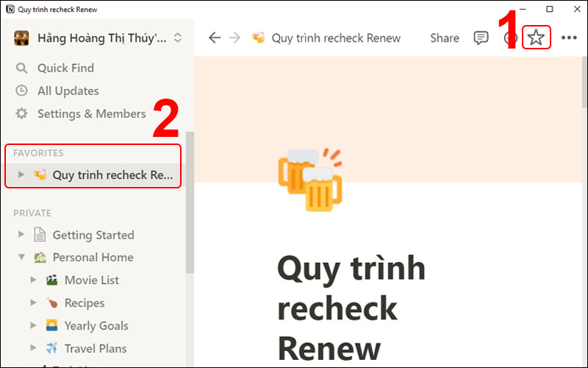
Task: Click the Getting Started document icon
Action: click(40, 235)
